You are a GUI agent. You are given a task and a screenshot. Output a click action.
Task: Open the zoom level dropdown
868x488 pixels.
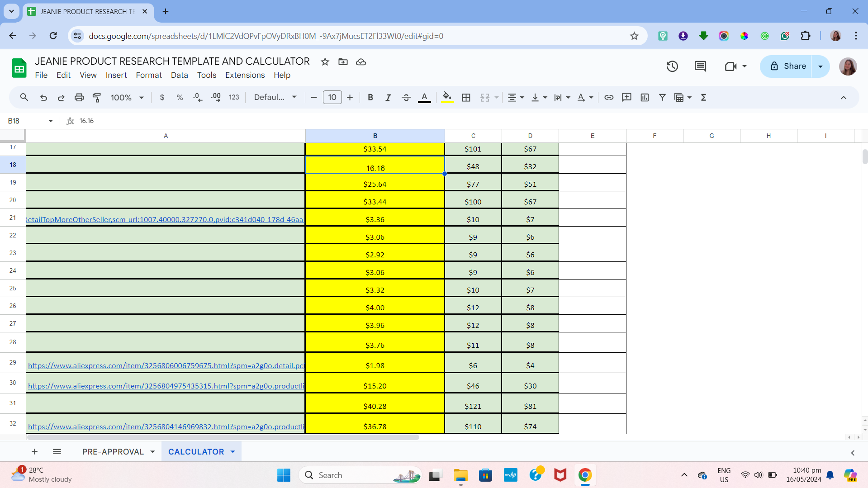pos(127,97)
